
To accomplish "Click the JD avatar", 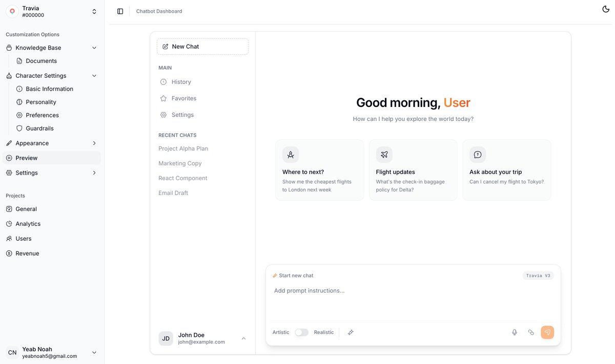I will tap(166, 338).
